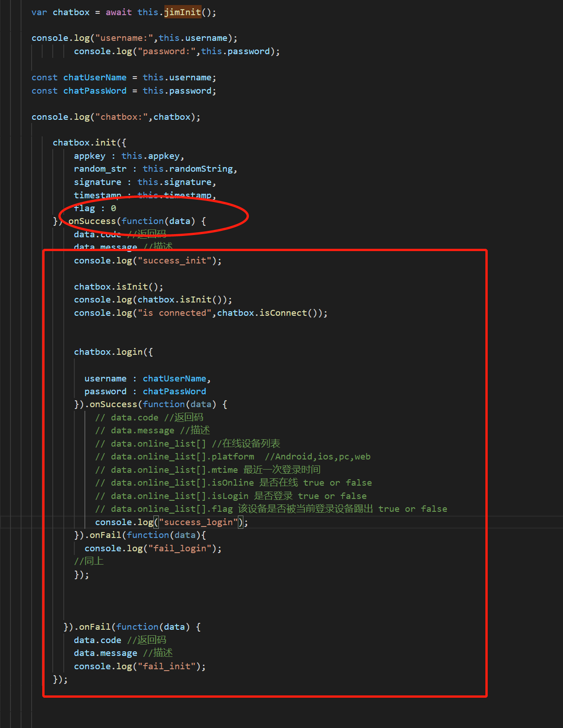Viewport: 563px width, 728px height.
Task: Click the highlighted jimInit method call
Action: tap(182, 12)
